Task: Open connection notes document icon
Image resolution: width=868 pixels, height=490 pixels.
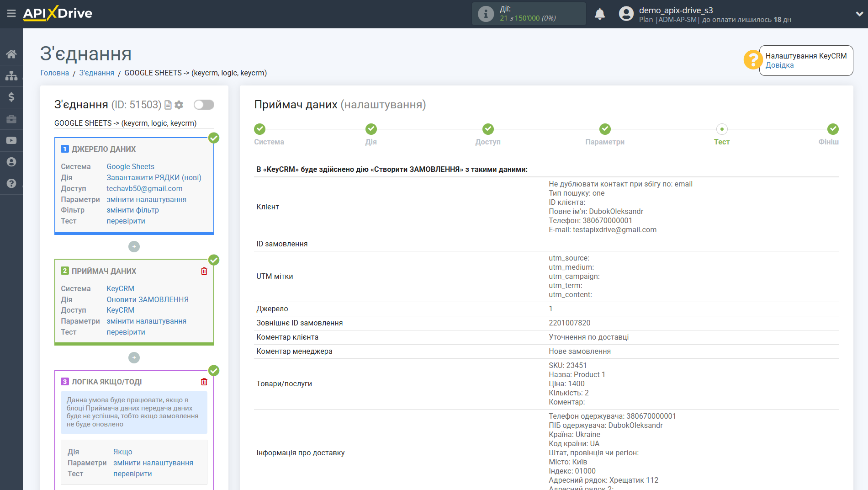Action: point(168,105)
